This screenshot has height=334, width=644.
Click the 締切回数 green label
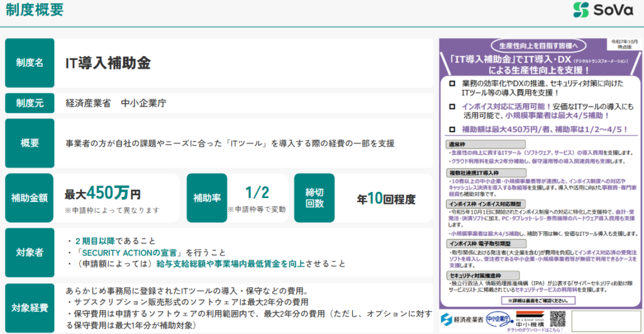[x=314, y=198]
